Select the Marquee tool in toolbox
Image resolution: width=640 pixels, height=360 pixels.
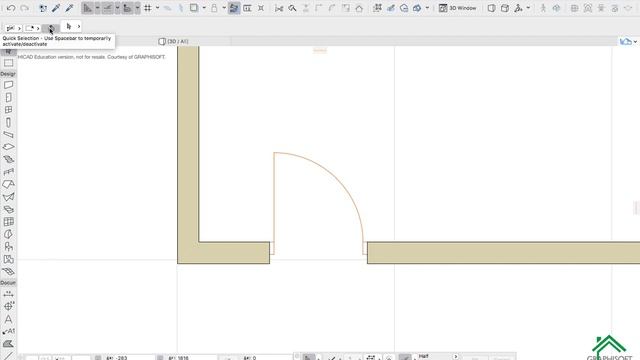[x=8, y=63]
